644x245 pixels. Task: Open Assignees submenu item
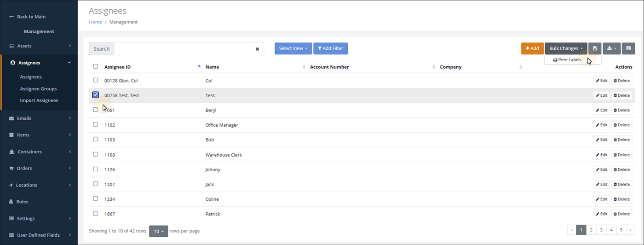31,77
